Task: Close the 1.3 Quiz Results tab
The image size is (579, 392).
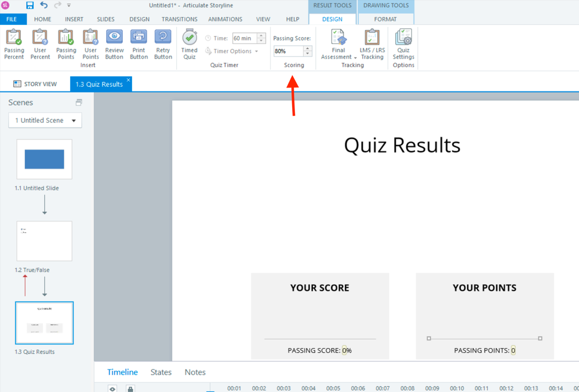Action: [128, 80]
